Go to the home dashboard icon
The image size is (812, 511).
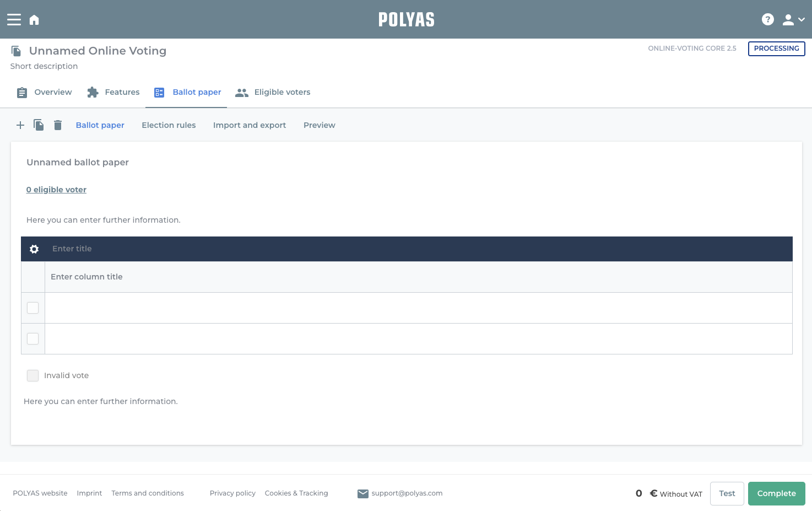(34, 20)
